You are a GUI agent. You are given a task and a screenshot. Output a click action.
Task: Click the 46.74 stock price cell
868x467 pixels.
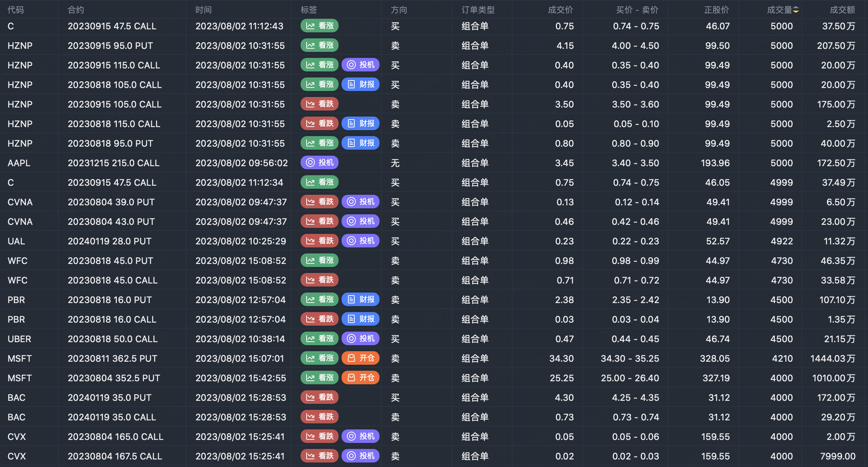[x=718, y=339]
